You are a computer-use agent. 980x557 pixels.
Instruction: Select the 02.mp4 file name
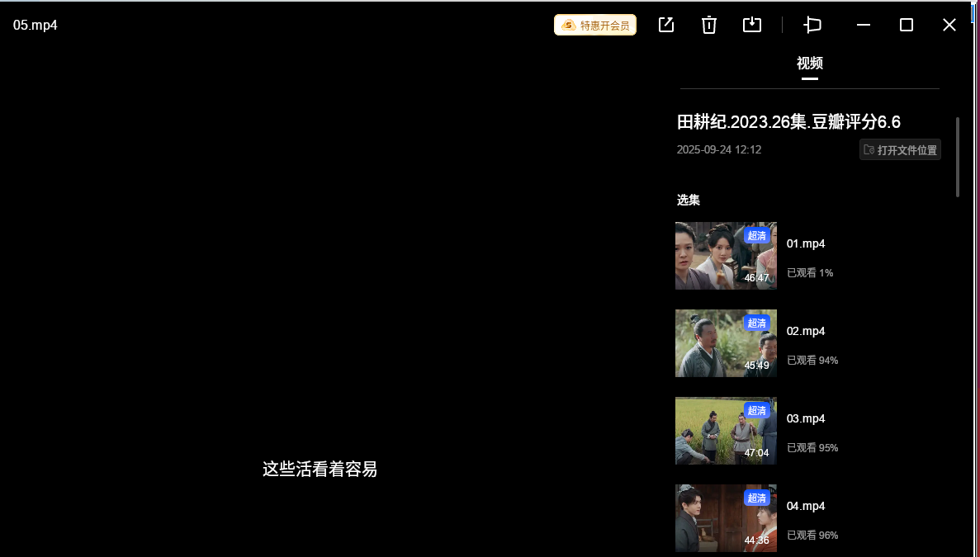click(806, 332)
